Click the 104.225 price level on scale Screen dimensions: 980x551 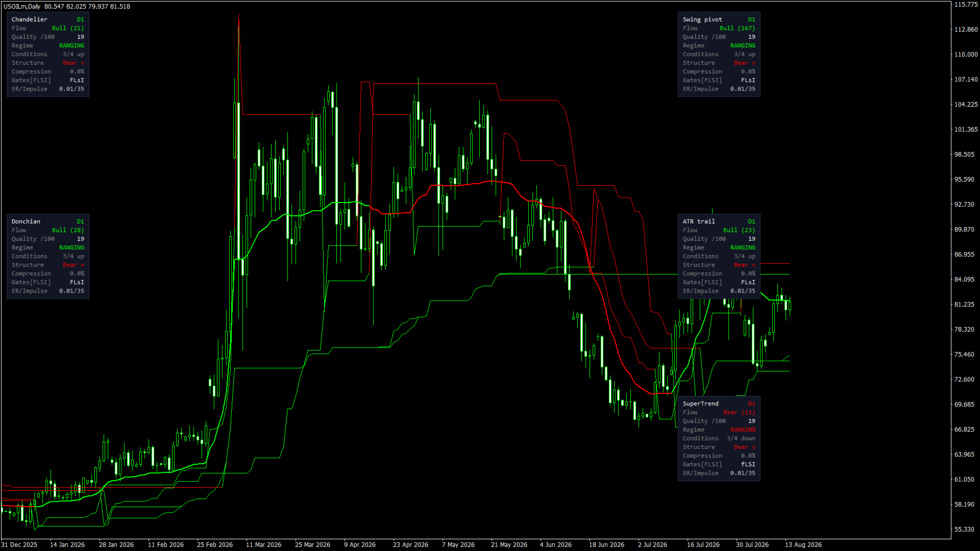pyautogui.click(x=966, y=105)
